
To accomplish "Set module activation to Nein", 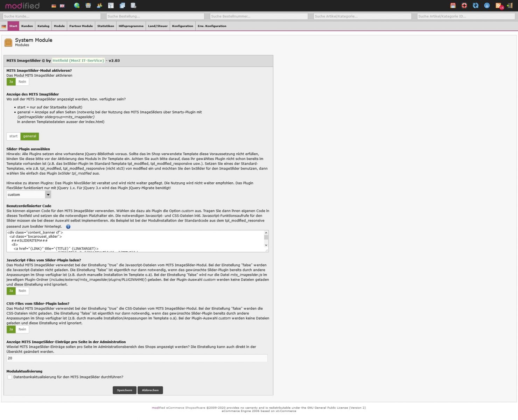I will point(22,82).
